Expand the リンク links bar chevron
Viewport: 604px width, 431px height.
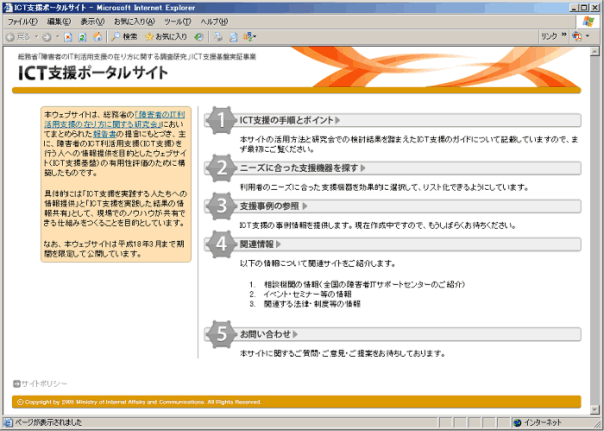tap(564, 35)
